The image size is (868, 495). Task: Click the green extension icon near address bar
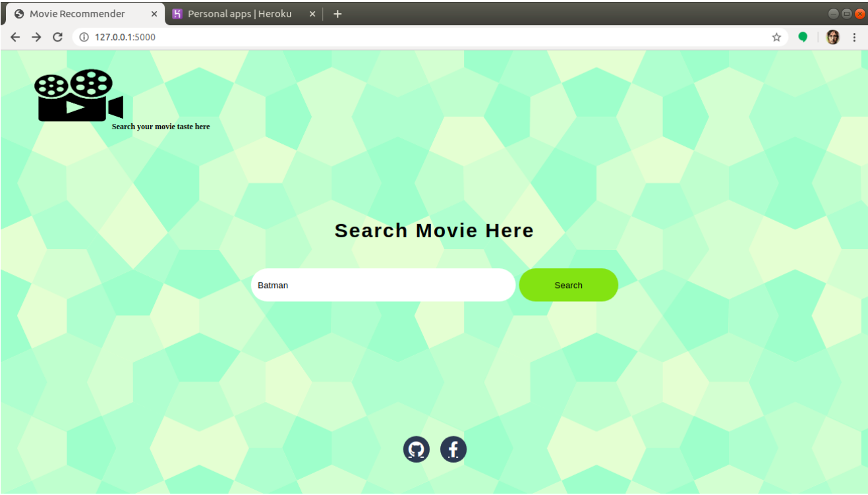click(803, 37)
